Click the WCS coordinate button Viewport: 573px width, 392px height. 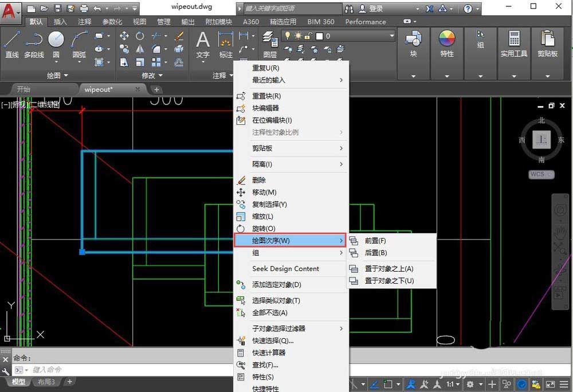[541, 174]
